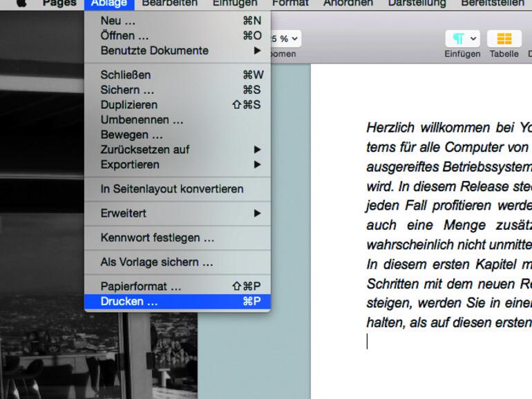Open the Einfügen menu in menu bar
Viewport: 532px width, 399px height.
tap(235, 3)
